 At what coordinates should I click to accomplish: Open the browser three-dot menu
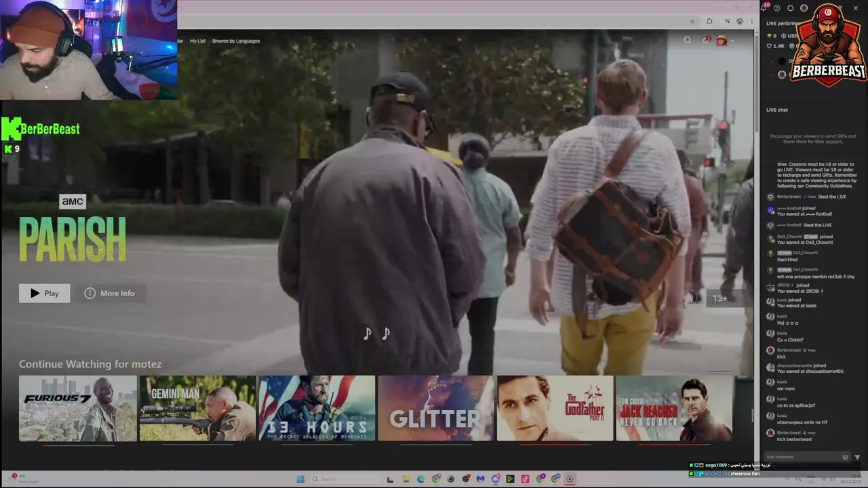click(751, 21)
